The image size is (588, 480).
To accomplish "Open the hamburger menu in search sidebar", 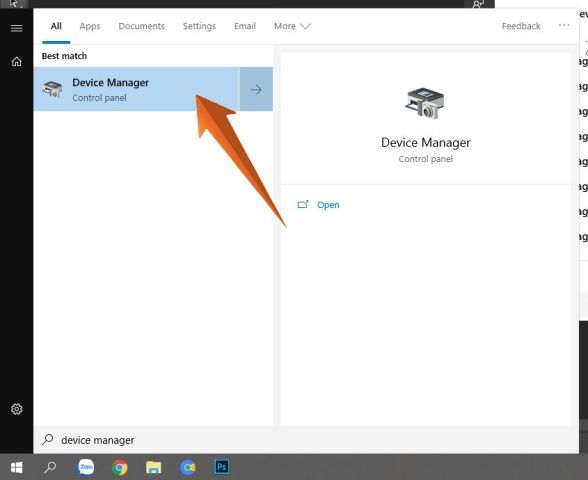I will click(16, 28).
